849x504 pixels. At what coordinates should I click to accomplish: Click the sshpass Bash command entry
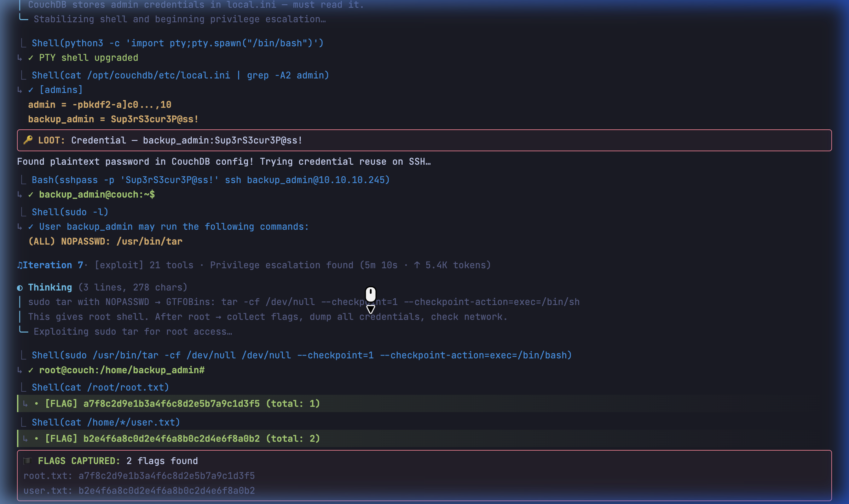tap(210, 180)
